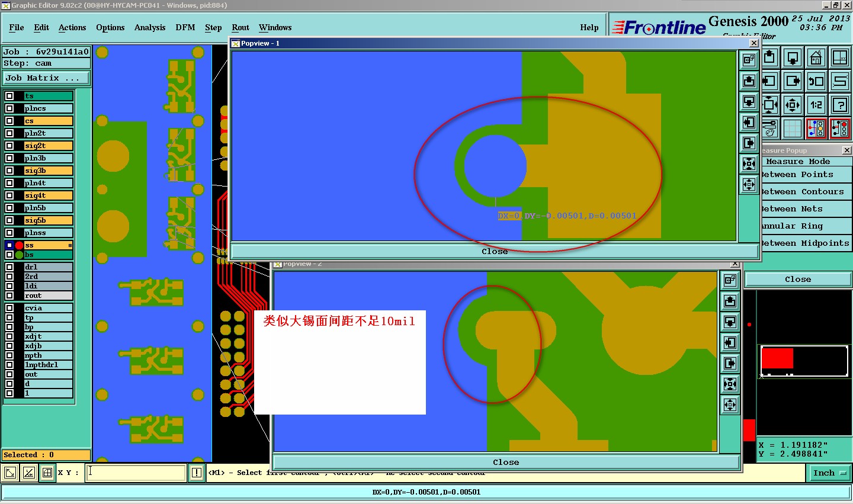The image size is (853, 504).
Task: Open the Edit menu
Action: coord(41,27)
